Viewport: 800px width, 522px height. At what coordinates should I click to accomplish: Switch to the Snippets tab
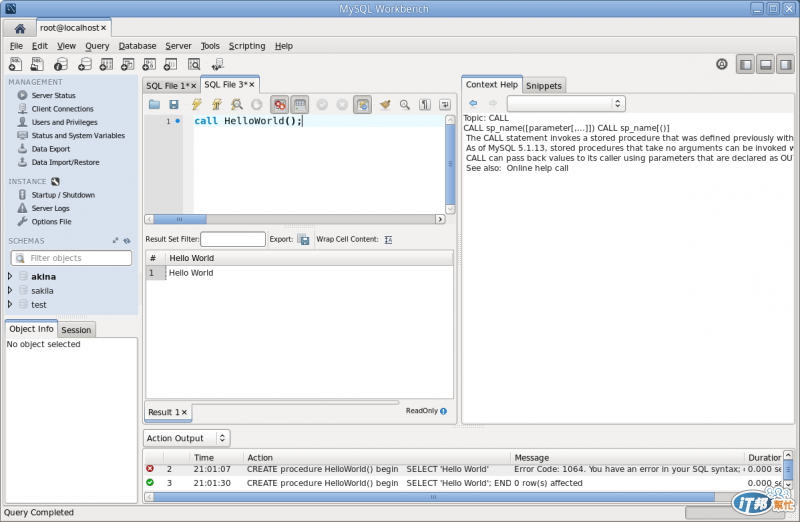(x=544, y=86)
